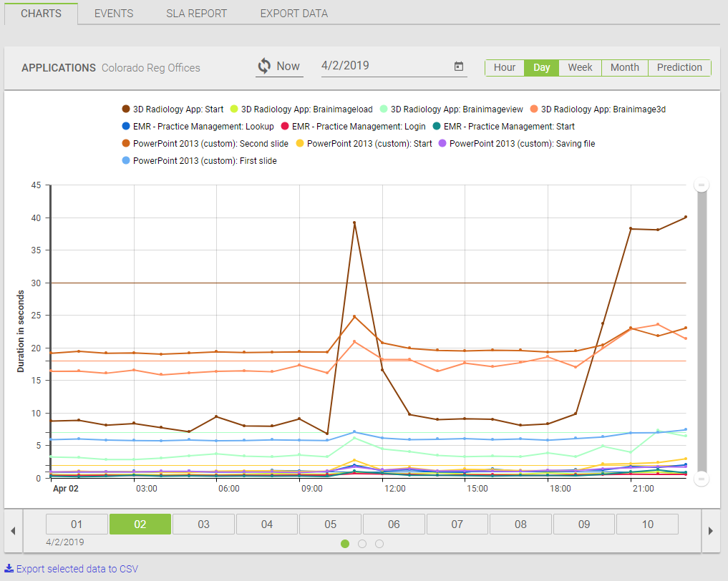This screenshot has width=728, height=581.
Task: Switch to the EXPORT DATA tab
Action: tap(293, 13)
